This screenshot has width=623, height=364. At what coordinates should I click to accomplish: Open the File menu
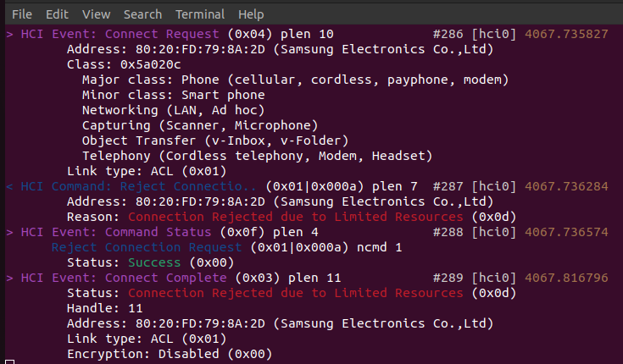pyautogui.click(x=22, y=14)
